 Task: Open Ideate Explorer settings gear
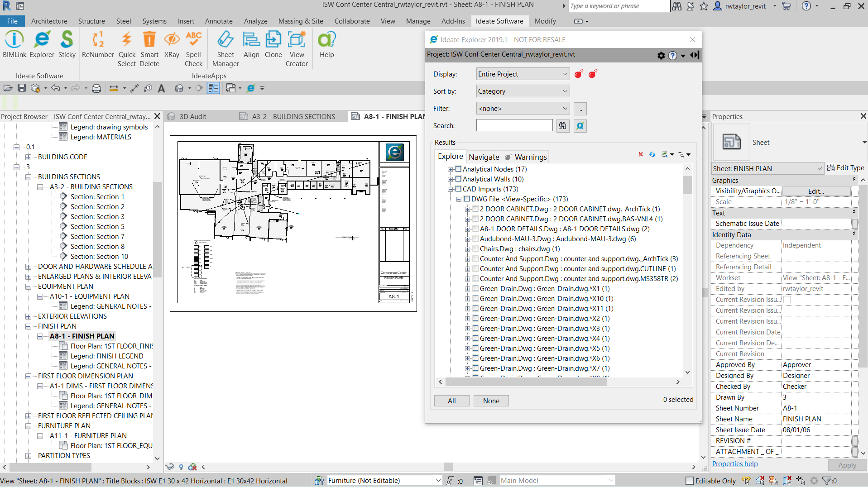[661, 55]
